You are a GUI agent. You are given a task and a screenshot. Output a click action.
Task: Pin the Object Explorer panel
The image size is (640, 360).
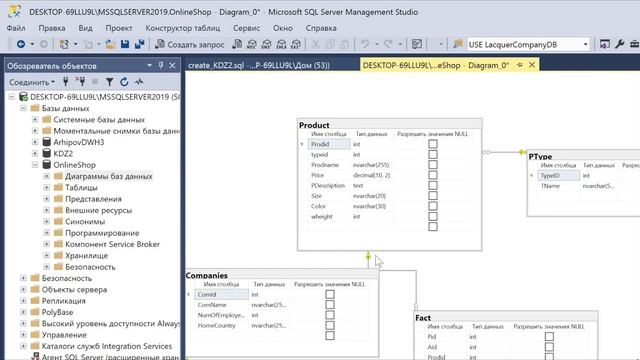[161, 65]
